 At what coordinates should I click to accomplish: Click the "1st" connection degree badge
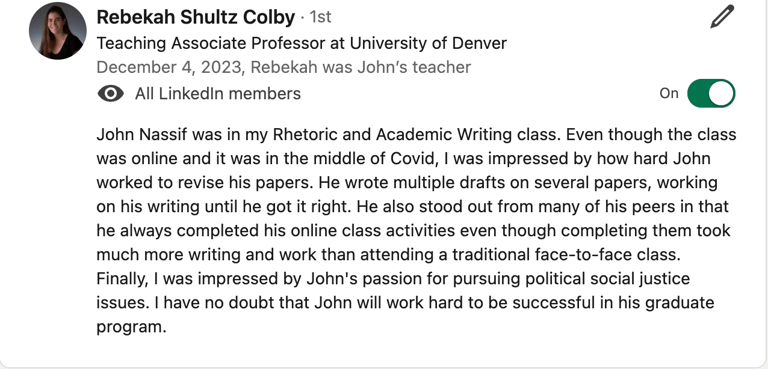click(321, 17)
